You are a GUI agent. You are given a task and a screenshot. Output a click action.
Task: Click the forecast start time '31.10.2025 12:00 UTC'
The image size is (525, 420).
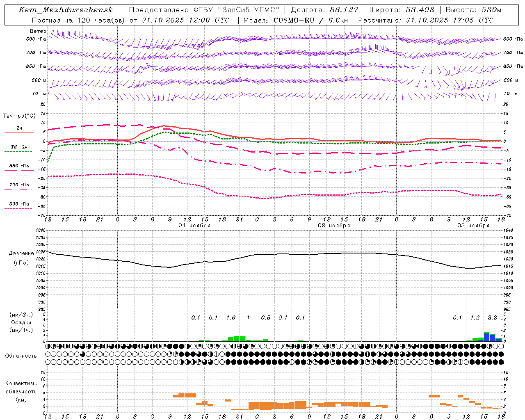[x=185, y=20]
